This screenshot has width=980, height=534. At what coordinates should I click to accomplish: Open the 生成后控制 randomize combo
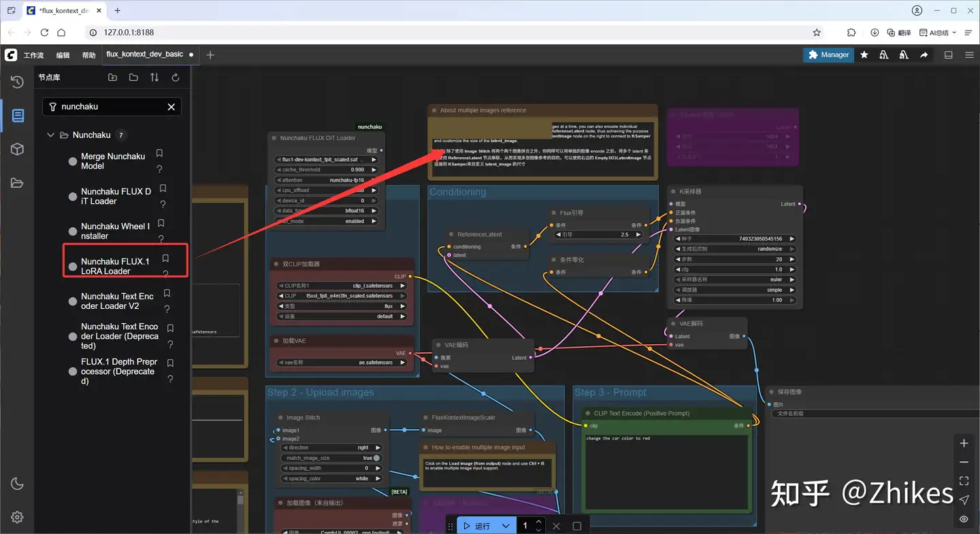(x=735, y=249)
